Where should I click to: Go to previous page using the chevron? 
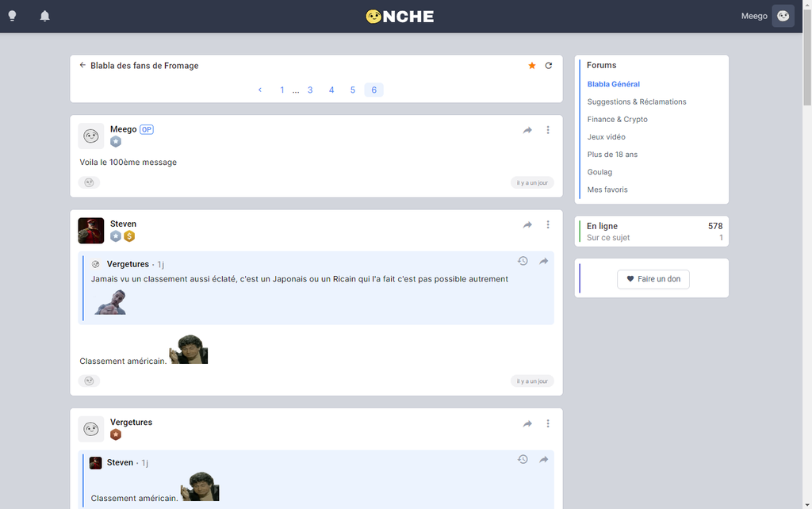(x=260, y=90)
